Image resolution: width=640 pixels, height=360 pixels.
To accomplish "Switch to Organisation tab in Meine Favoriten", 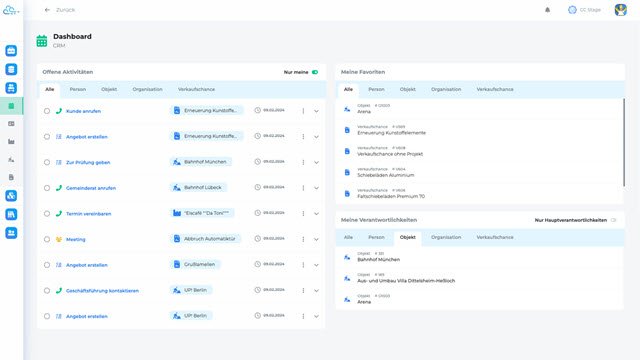I will tap(446, 89).
